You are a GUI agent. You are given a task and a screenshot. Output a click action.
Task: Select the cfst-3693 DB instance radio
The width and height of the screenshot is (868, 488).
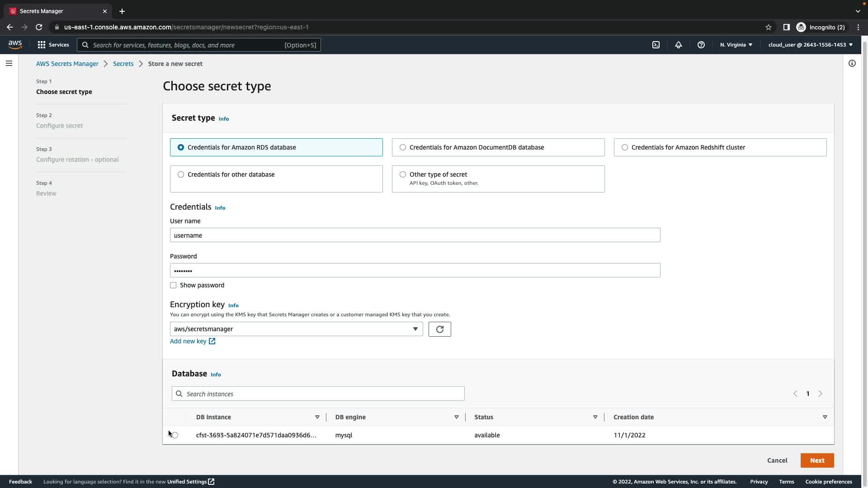tap(175, 435)
